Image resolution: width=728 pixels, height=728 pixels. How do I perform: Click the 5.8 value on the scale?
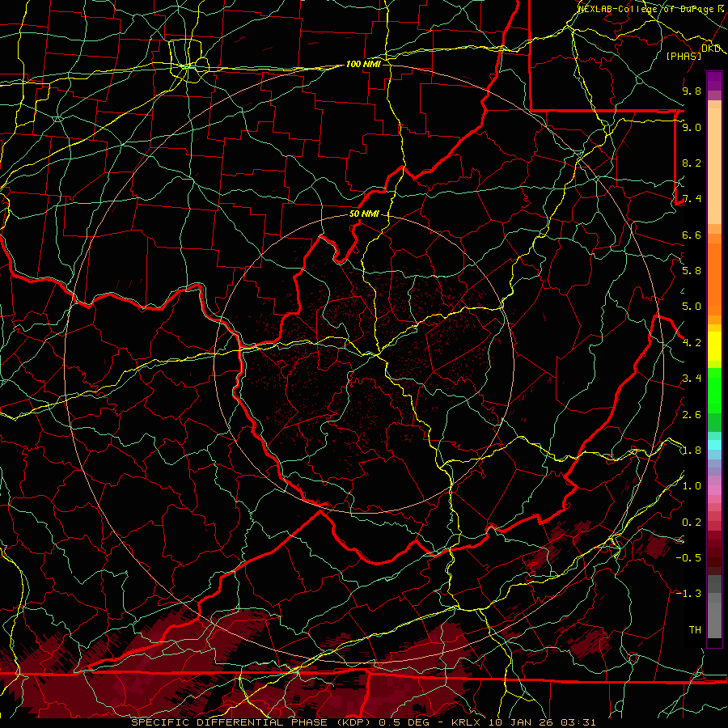[692, 271]
